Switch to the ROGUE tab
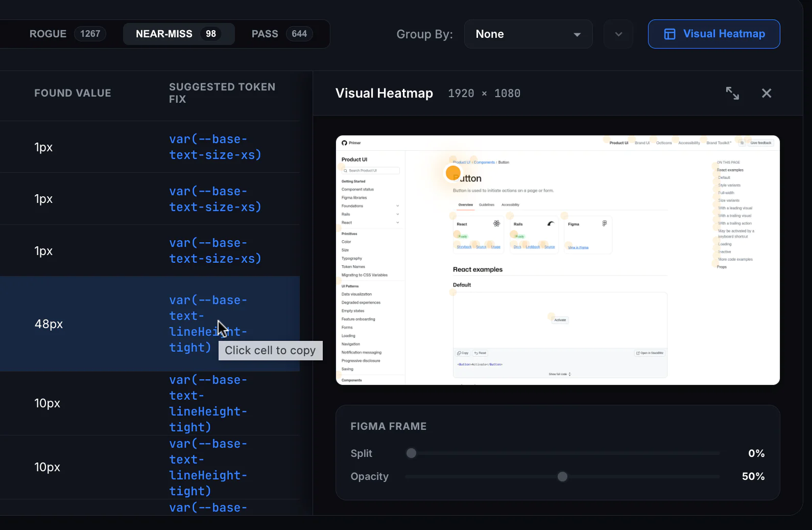Viewport: 812px width, 530px height. tap(67, 34)
